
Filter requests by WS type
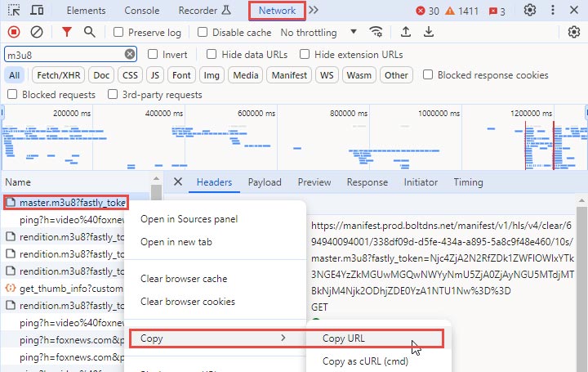327,75
